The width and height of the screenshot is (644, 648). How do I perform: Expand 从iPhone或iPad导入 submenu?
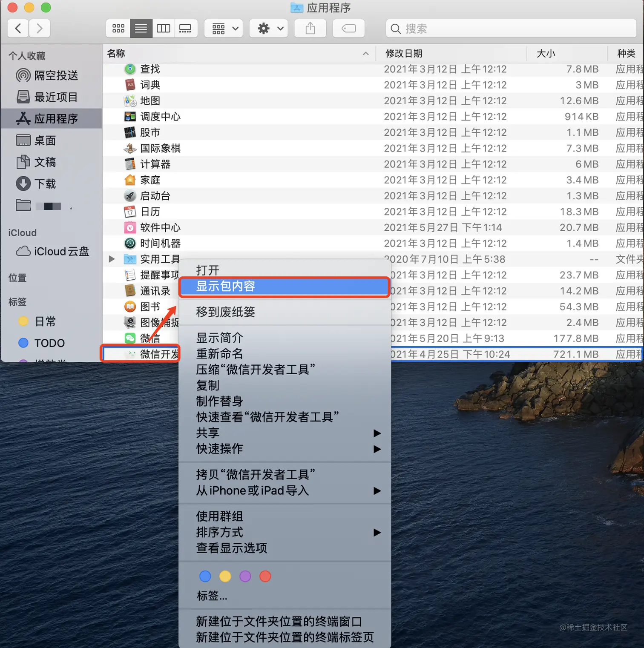[x=285, y=490]
